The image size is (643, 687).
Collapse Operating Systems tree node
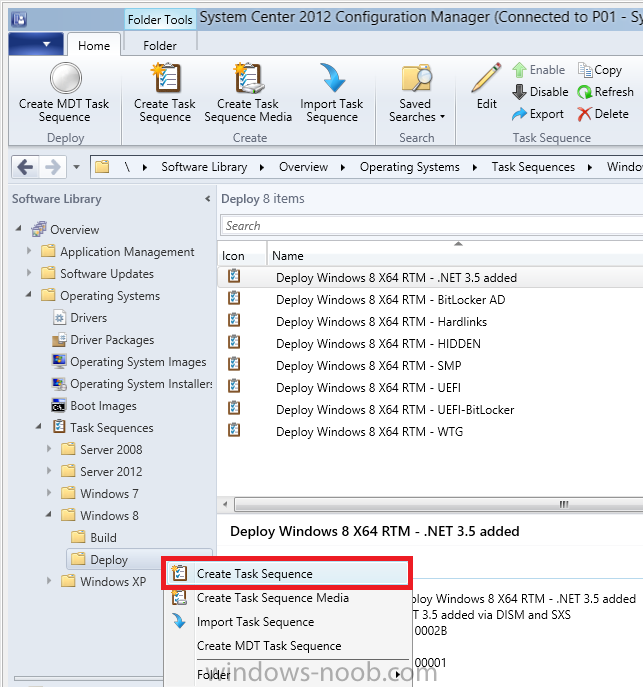[28, 294]
